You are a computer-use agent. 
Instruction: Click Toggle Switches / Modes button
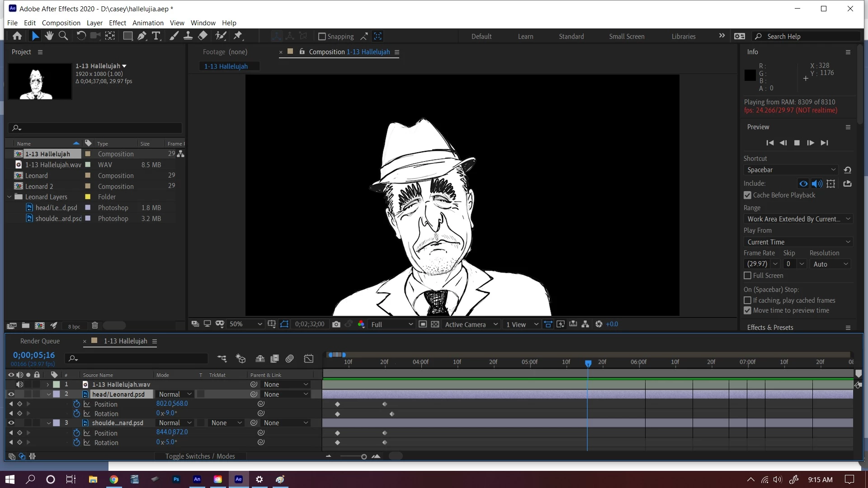(x=200, y=456)
